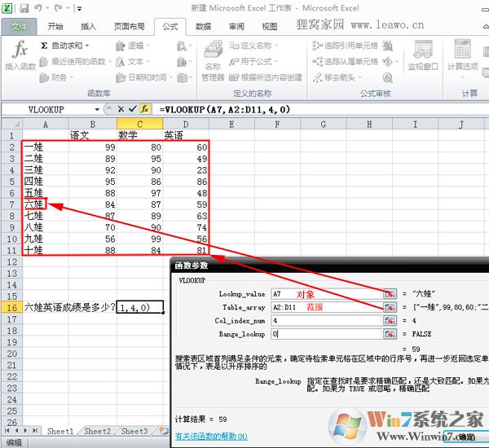The height and width of the screenshot is (448, 489).
Task: Click the 确定 (OK) button in dialog
Action: coord(466,437)
